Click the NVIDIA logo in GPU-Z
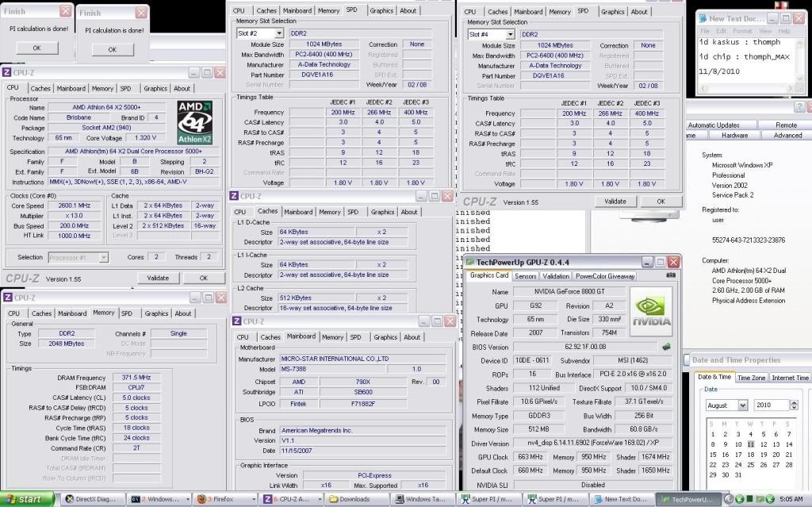Viewport: 812px width, 507px height. click(651, 312)
